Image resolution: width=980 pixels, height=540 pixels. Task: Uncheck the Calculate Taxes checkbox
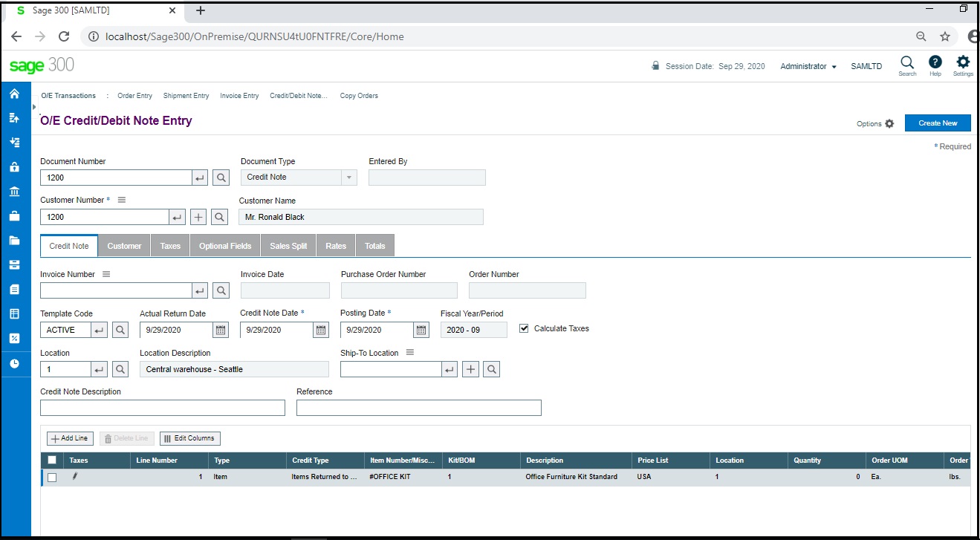tap(524, 328)
